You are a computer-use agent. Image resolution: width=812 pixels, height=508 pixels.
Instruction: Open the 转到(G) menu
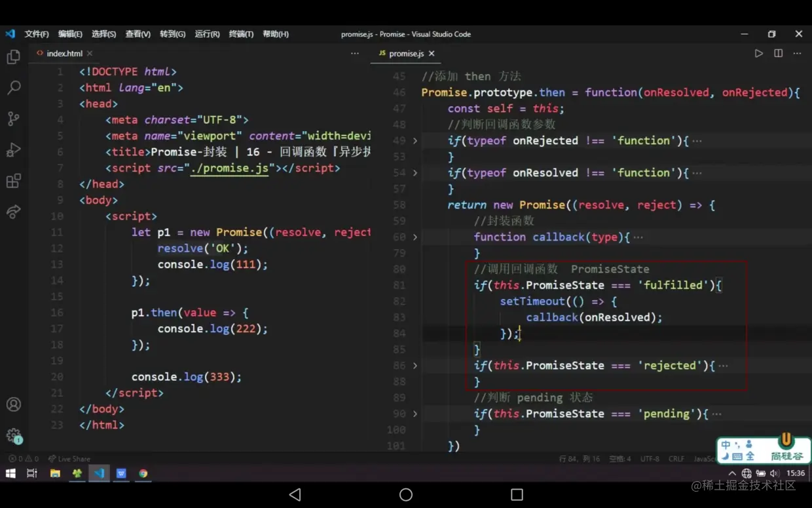pos(172,34)
